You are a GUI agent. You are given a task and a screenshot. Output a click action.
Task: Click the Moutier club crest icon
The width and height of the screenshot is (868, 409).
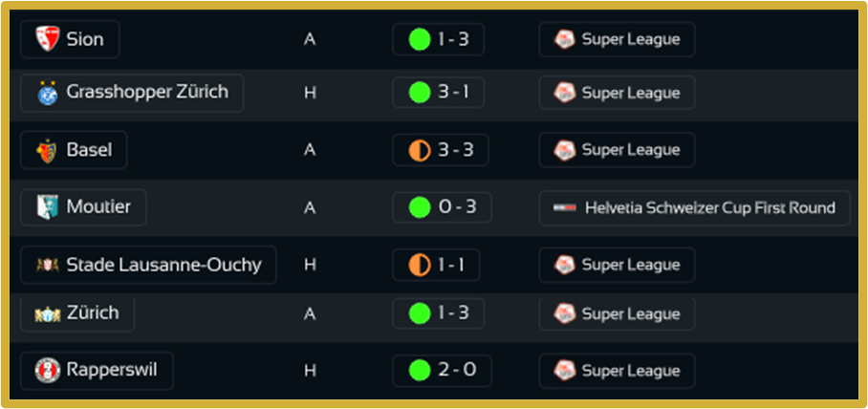point(47,206)
